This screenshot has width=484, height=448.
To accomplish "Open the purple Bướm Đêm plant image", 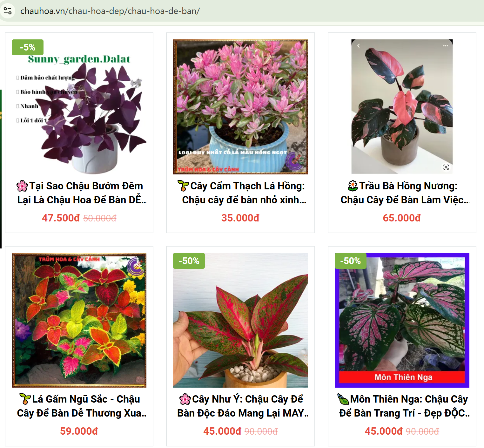I will pos(79,107).
